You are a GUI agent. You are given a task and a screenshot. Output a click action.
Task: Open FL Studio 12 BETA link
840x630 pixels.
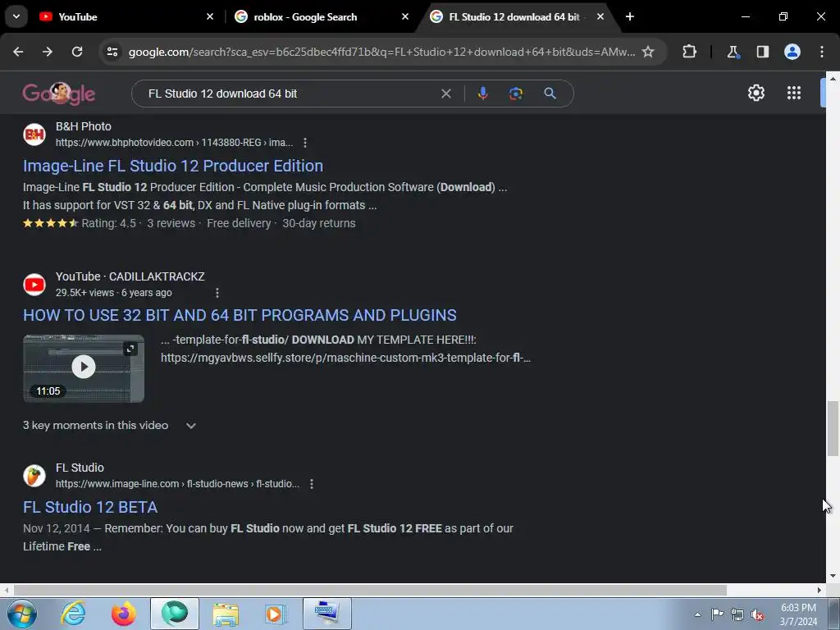point(90,507)
